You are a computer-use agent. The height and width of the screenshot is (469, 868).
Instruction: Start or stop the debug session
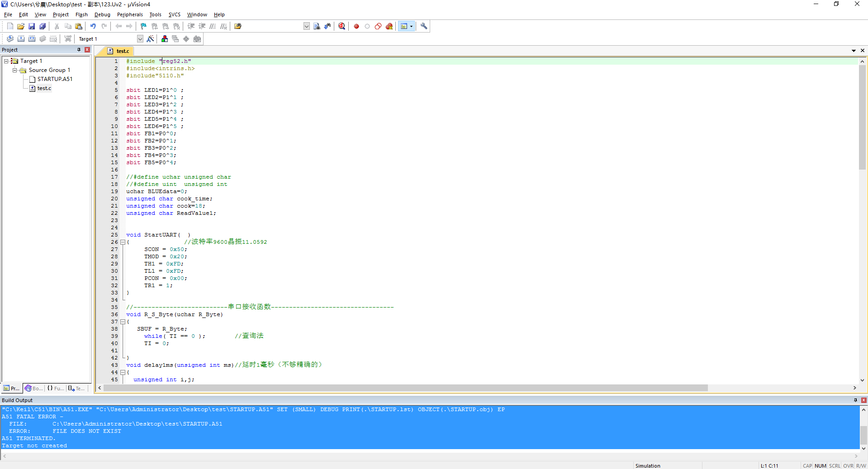342,26
